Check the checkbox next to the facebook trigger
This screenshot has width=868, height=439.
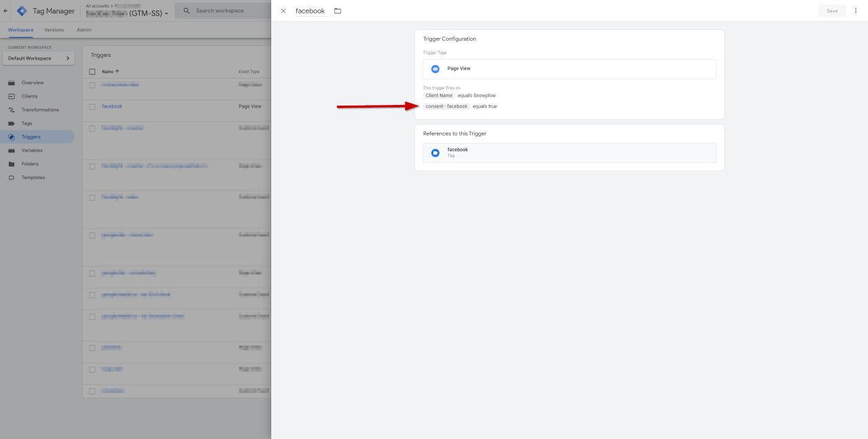[x=92, y=106]
